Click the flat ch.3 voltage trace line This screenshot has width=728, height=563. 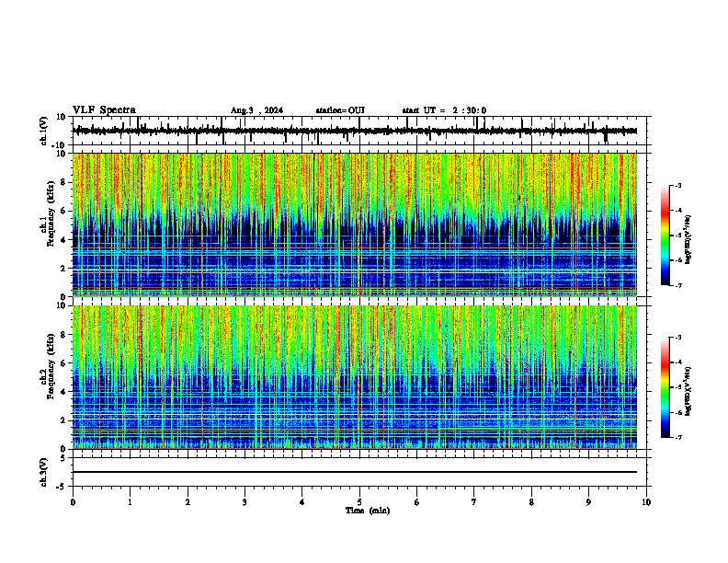(x=355, y=472)
